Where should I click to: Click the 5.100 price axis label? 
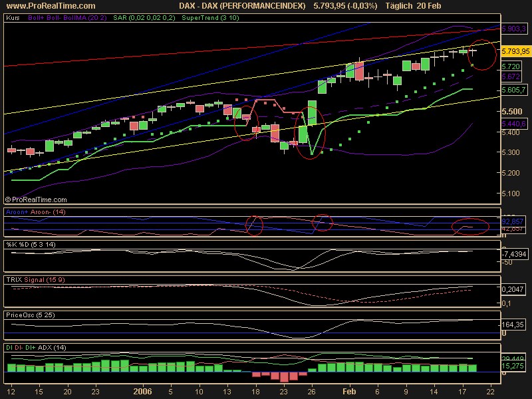[511, 194]
